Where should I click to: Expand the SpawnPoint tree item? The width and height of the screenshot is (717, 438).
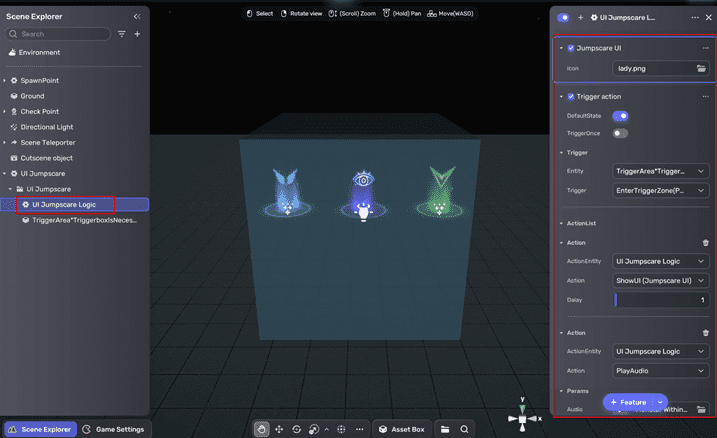pyautogui.click(x=4, y=80)
